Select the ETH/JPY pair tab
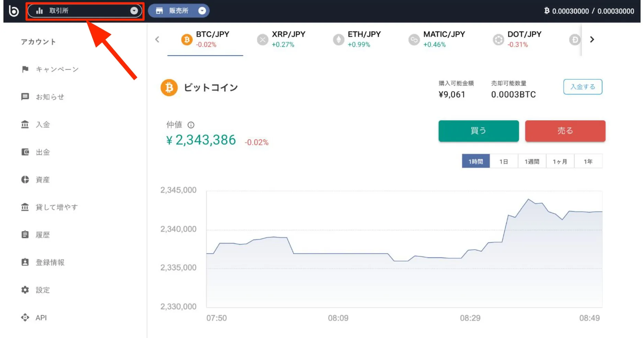This screenshot has height=338, width=644. [x=357, y=39]
